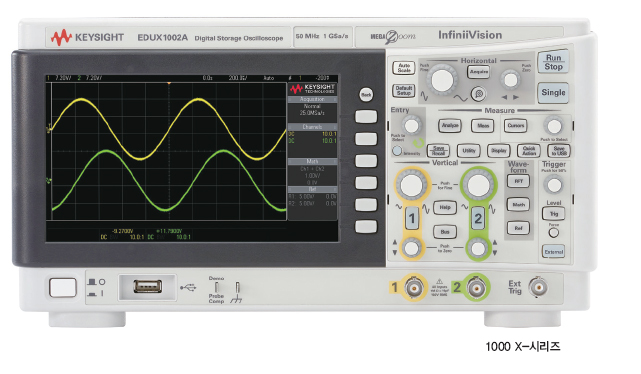641x374 pixels.
Task: Push the Trigger Level knob for 50%
Action: point(554,185)
